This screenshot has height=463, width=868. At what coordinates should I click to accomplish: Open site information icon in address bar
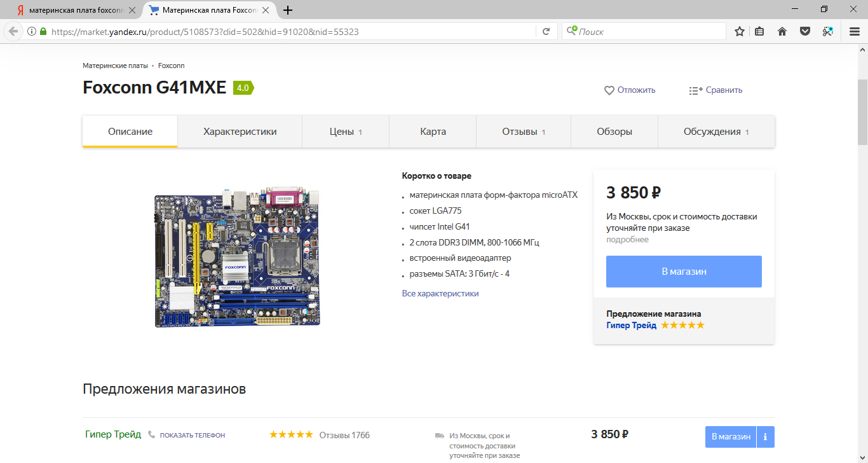coord(31,31)
